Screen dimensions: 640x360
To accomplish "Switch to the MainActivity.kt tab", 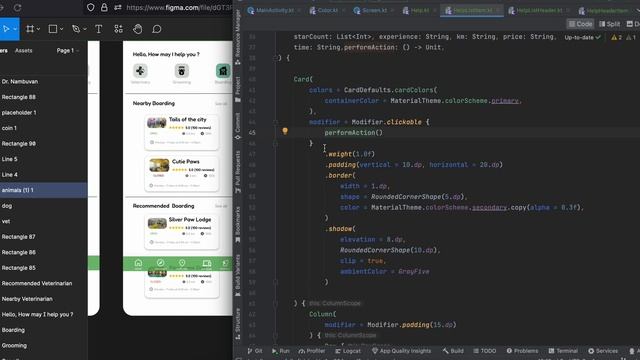I will [274, 11].
